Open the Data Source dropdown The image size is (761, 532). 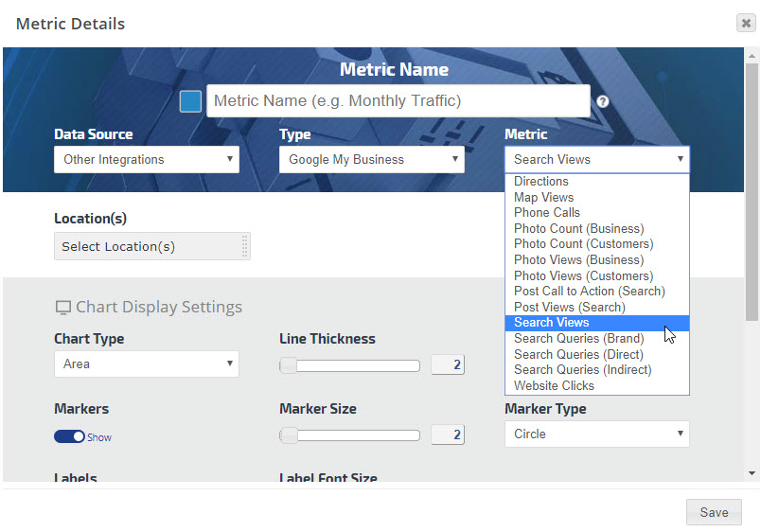click(147, 159)
